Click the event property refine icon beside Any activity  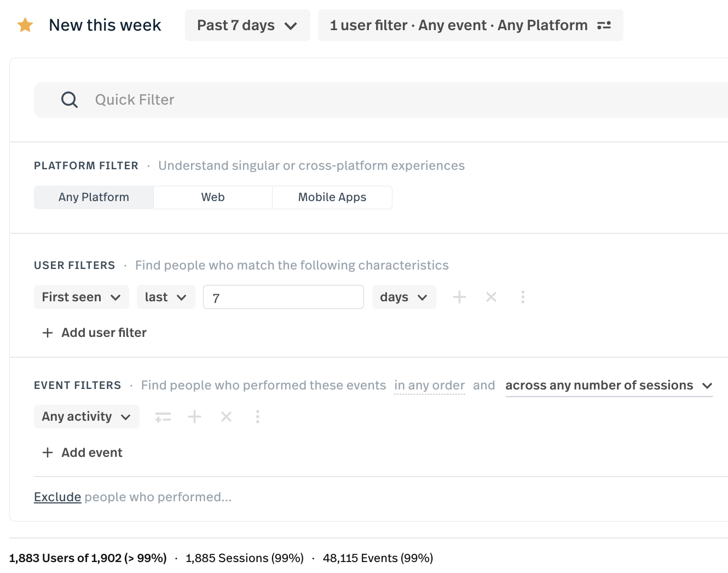pos(163,417)
